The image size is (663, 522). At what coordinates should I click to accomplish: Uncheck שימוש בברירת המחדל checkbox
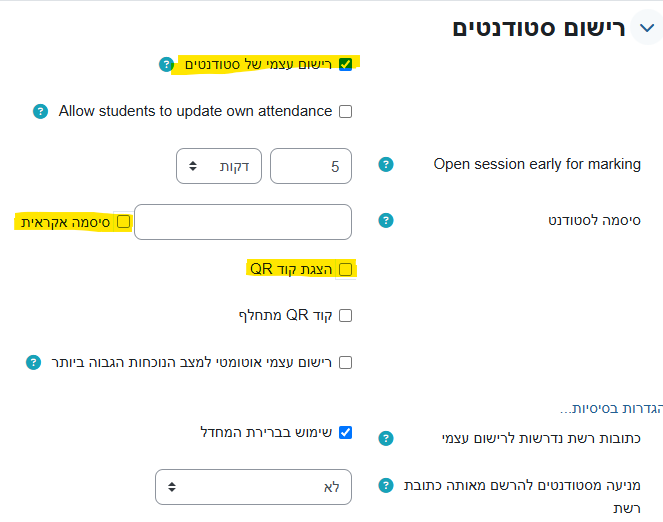tap(346, 432)
